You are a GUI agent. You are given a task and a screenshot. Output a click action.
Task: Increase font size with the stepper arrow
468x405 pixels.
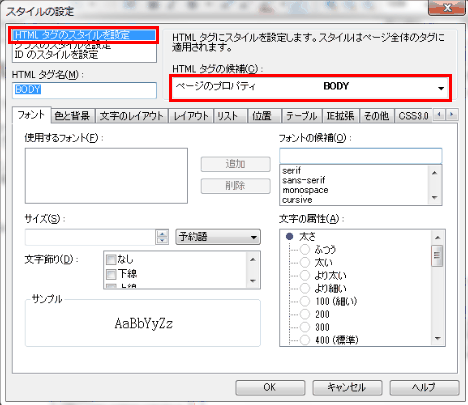[x=162, y=233]
